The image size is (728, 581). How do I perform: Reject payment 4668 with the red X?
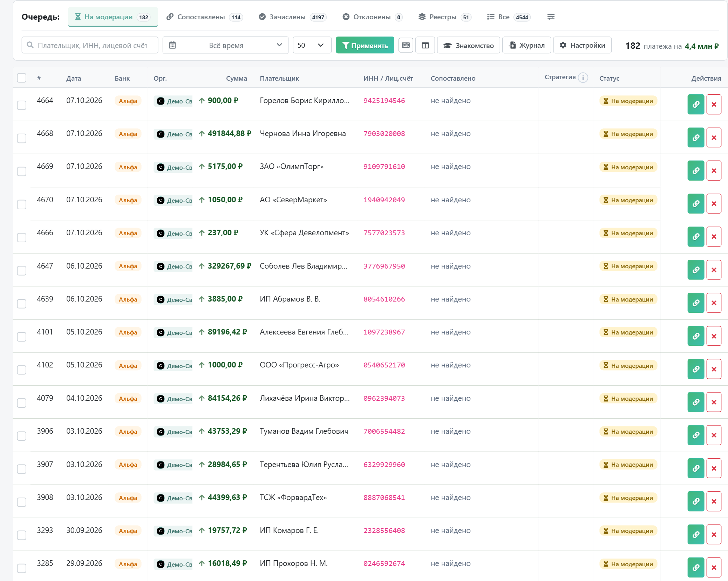pyautogui.click(x=714, y=137)
